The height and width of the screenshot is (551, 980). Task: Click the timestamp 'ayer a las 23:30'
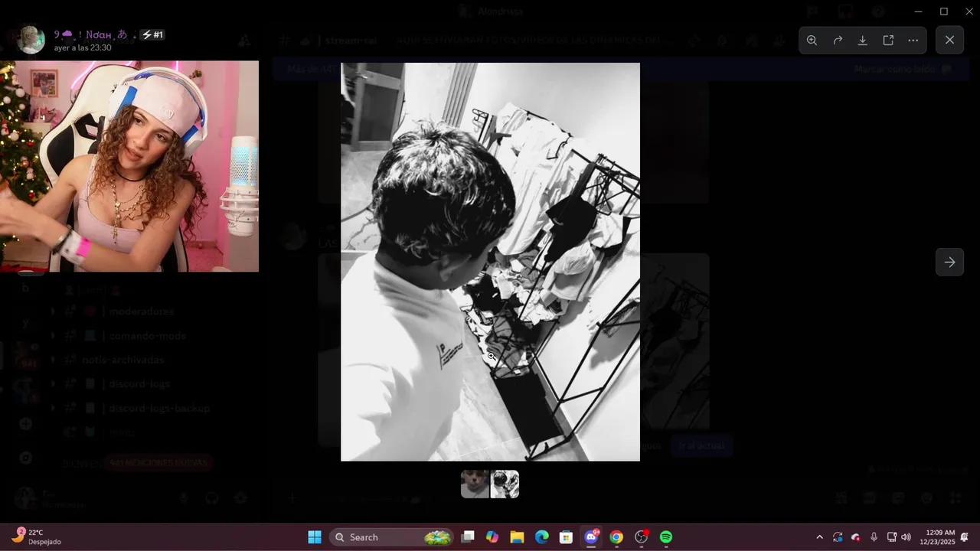[83, 47]
